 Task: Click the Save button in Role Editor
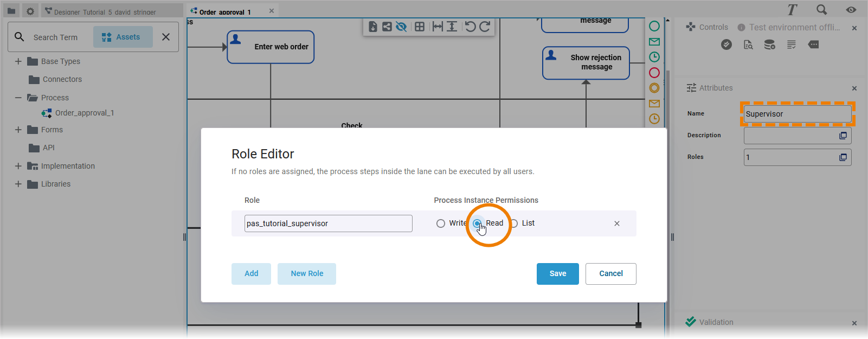557,274
